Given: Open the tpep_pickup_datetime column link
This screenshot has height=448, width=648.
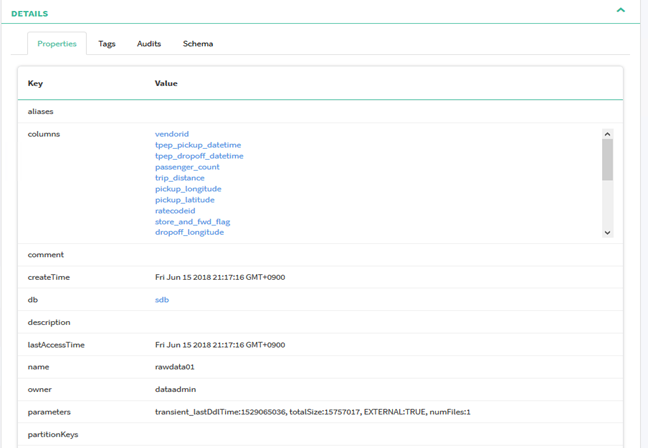Looking at the screenshot, I should coord(198,145).
